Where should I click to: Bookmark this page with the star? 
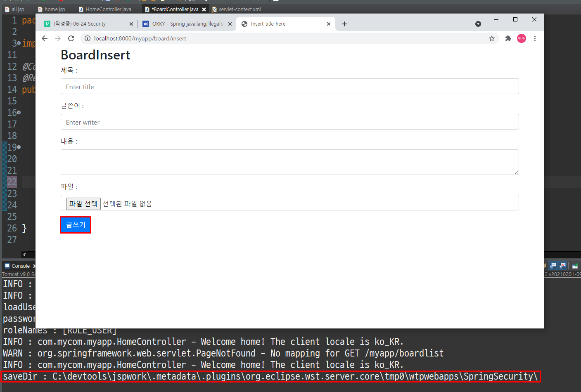tap(492, 38)
